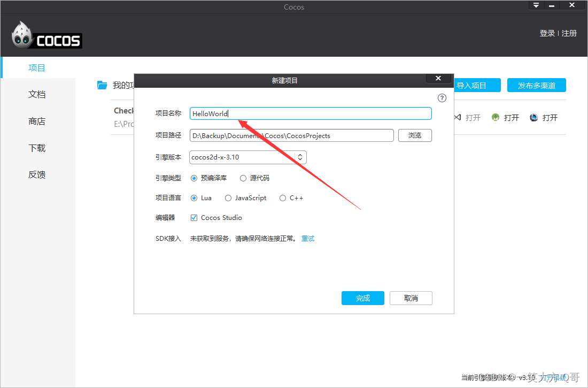
Task: Switch to the 文档 sidebar section
Action: coord(37,94)
